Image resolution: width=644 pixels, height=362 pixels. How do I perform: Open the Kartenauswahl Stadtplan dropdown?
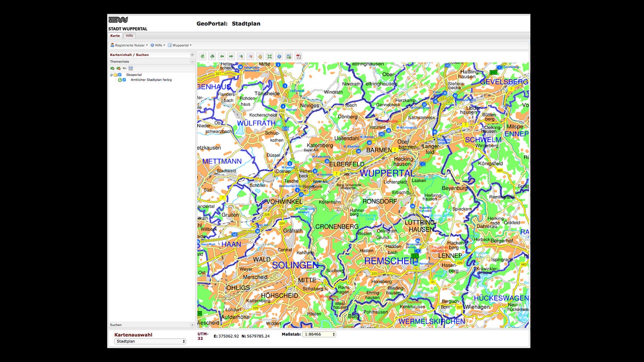[150, 341]
